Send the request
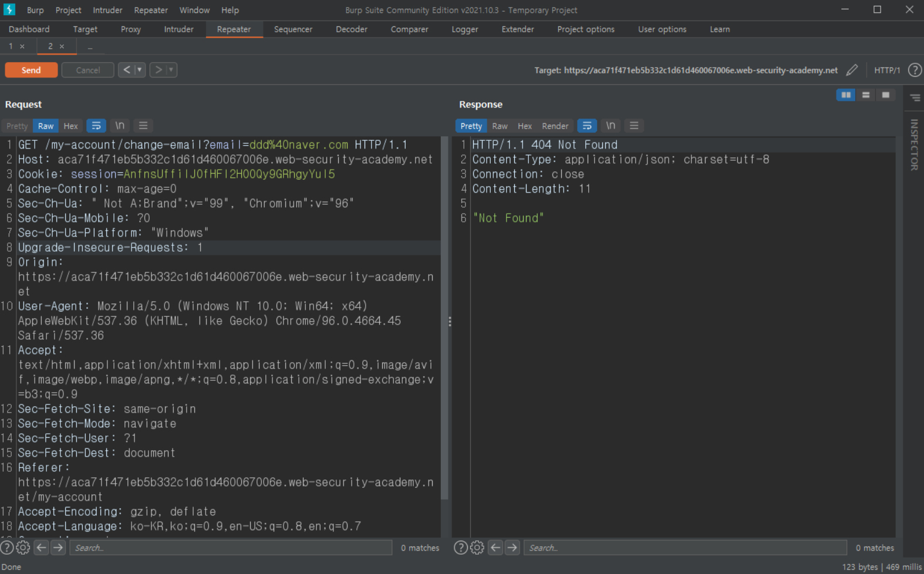 (31, 70)
